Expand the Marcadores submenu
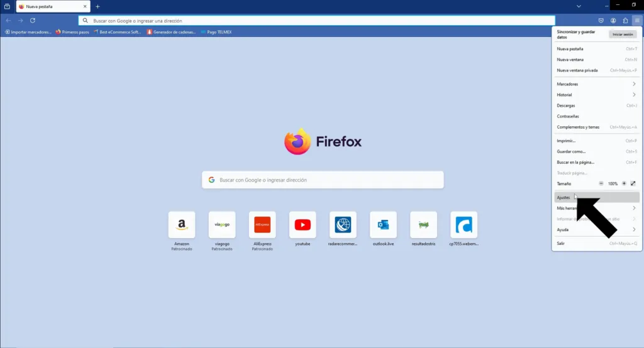The image size is (644, 348). point(597,84)
